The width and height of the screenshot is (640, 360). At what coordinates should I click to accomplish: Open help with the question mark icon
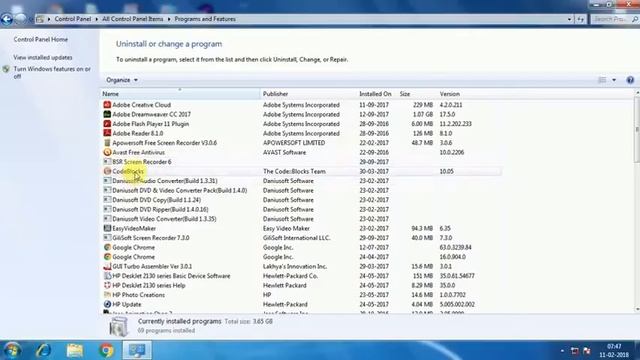pos(630,80)
